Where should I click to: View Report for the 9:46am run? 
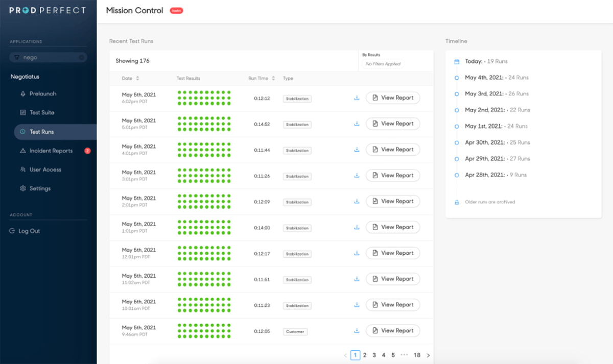(x=393, y=331)
